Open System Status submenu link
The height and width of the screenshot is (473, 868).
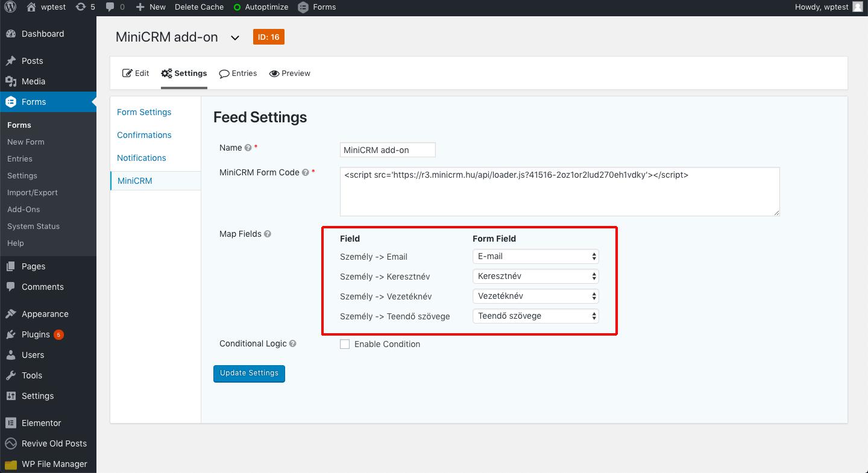[34, 226]
